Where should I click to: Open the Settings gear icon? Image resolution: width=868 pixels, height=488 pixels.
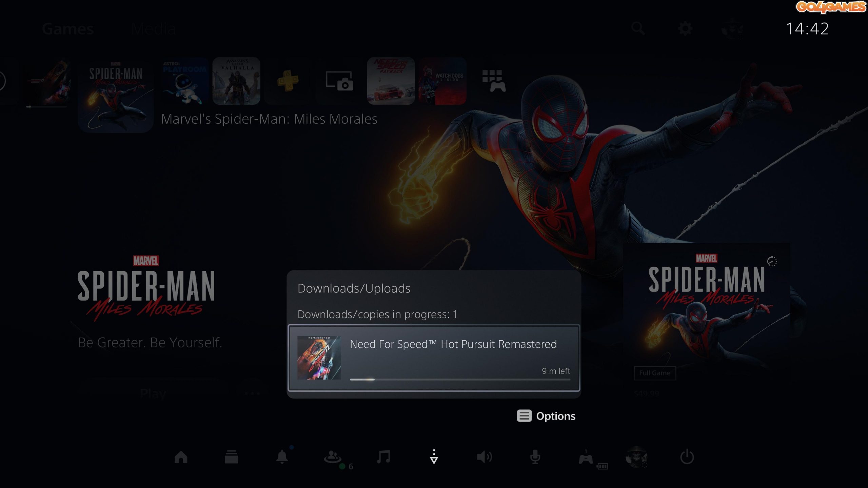pyautogui.click(x=685, y=29)
